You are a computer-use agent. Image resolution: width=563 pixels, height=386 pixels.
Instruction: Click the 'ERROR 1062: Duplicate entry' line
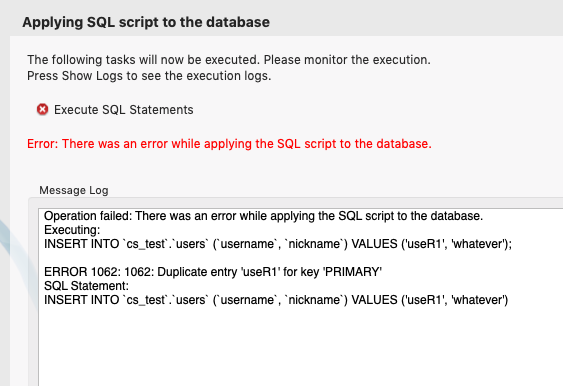point(213,272)
